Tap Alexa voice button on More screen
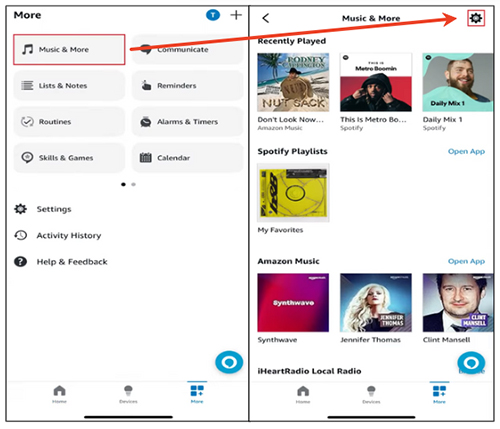The image size is (500, 429). [229, 362]
